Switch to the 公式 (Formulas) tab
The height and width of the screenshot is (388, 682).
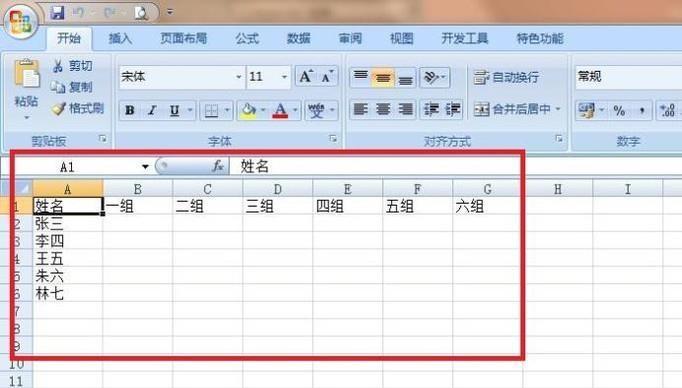point(247,39)
